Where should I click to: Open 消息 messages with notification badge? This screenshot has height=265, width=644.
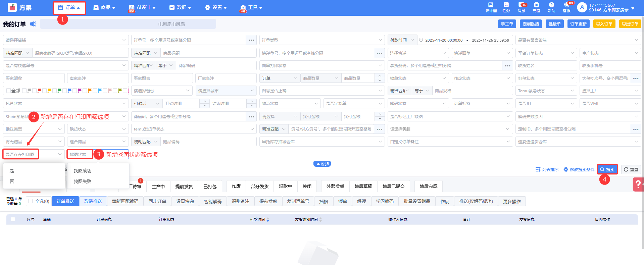click(521, 7)
